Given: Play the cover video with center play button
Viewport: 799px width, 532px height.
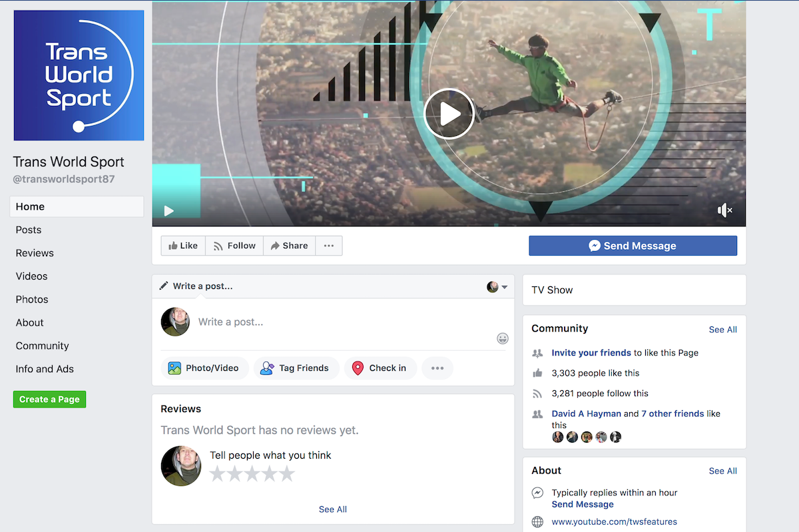Looking at the screenshot, I should coord(449,114).
